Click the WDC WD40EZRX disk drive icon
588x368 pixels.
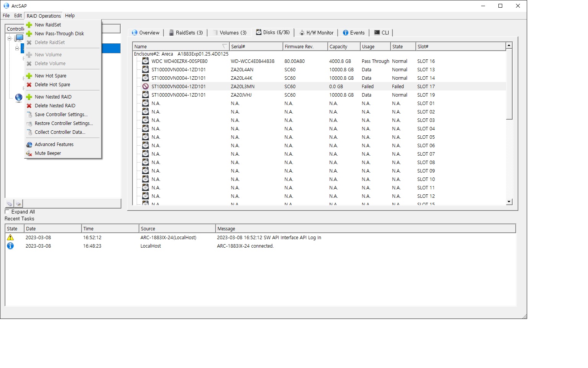coord(145,61)
